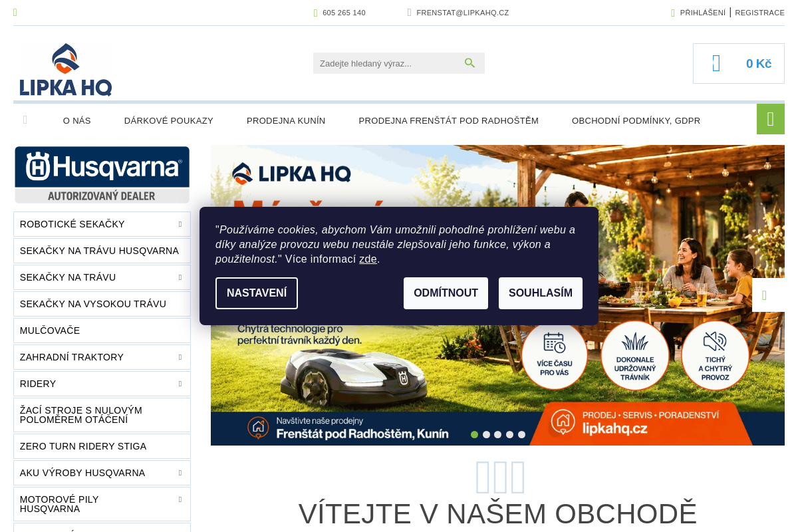Click the Lipka HQ logo
The image size is (798, 532).
66,70
